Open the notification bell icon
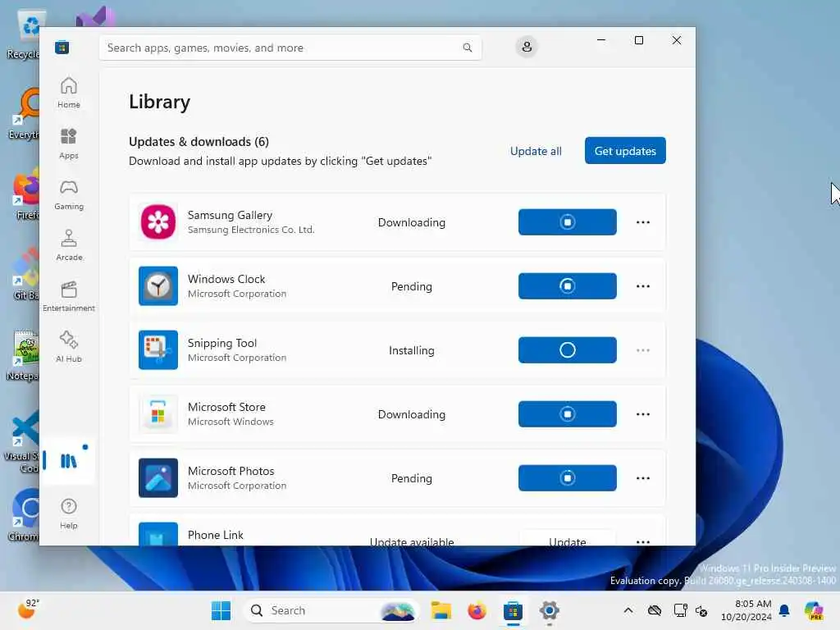This screenshot has height=630, width=840. 784,610
